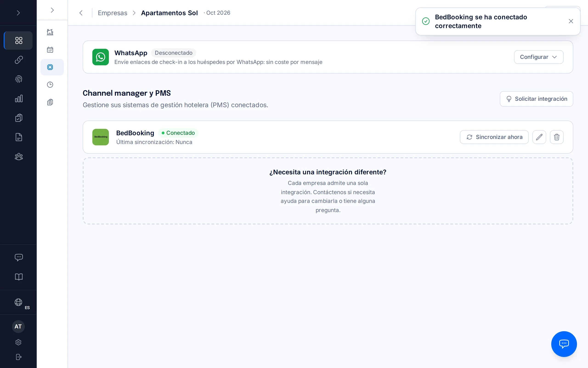Delete the BedBooking integration with trash icon
Viewport: 588px width, 368px height.
[557, 137]
